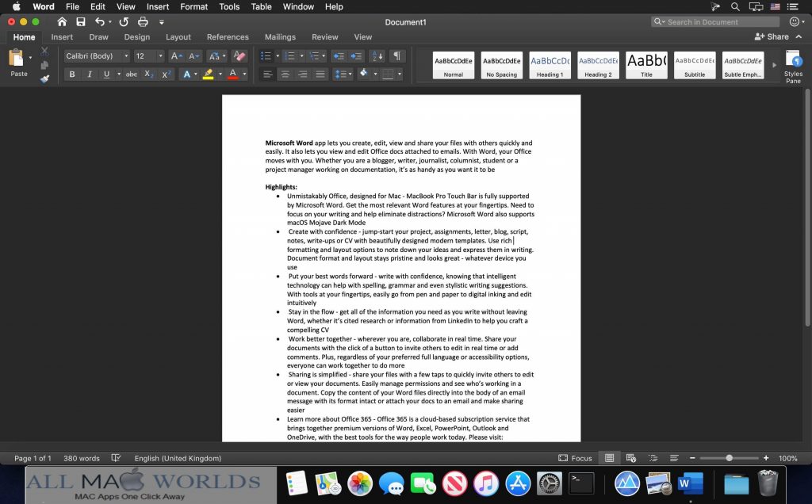Sort text alphabetically A-Z
The height and width of the screenshot is (504, 812).
pos(377,56)
